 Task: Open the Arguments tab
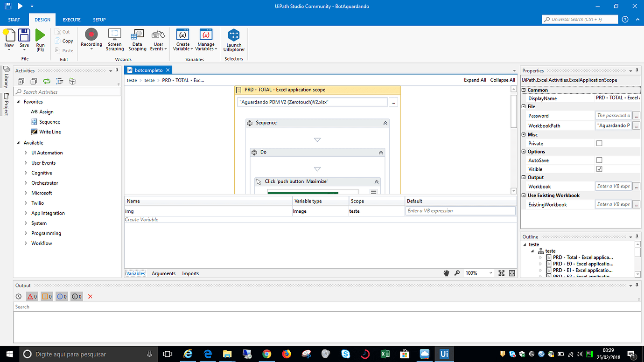[163, 273]
